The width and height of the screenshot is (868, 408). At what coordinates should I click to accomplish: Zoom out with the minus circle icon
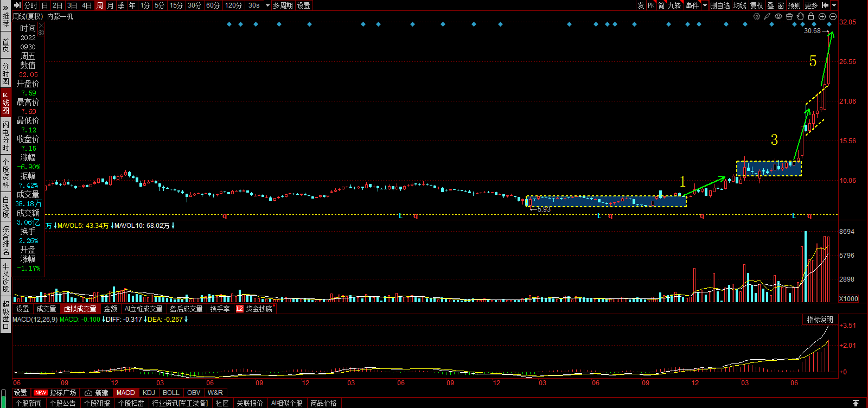pos(833,16)
